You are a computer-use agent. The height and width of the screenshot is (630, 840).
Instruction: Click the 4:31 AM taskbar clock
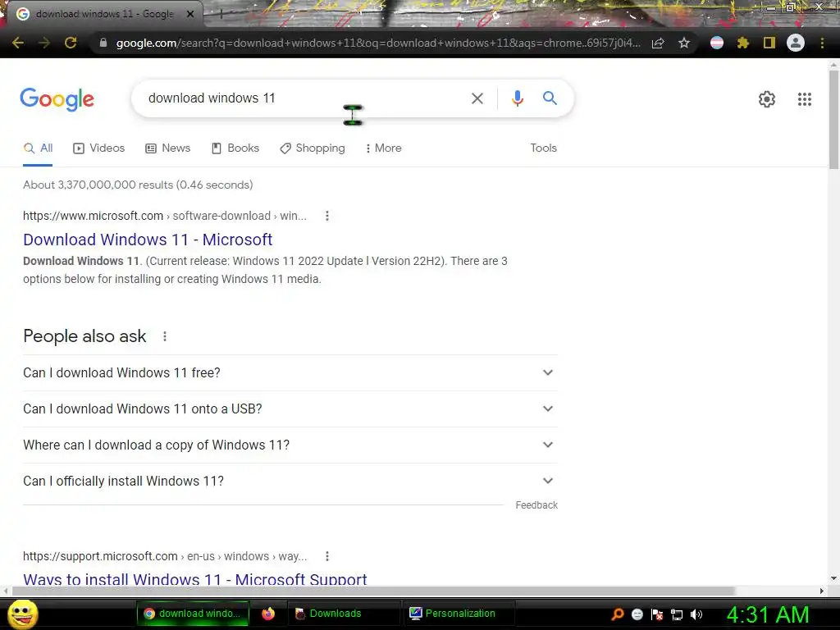[767, 615]
